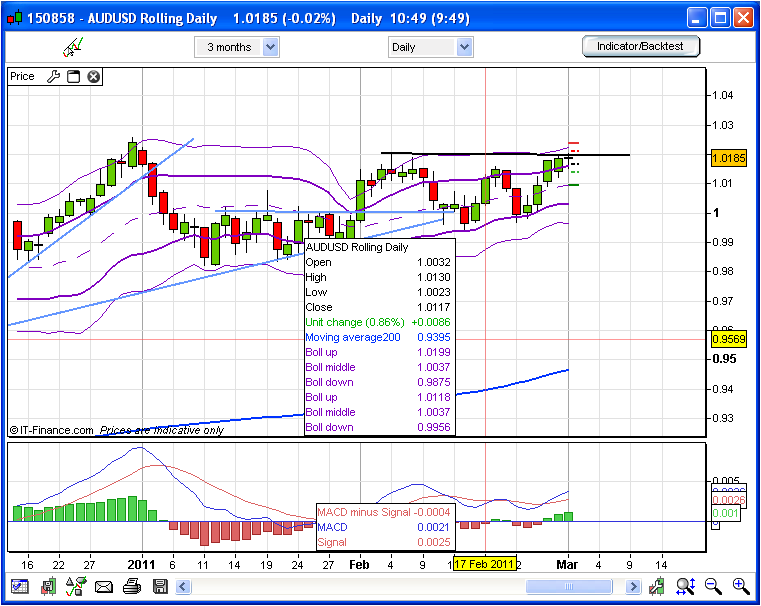Image resolution: width=761 pixels, height=606 pixels.
Task: Maximize the AUDUSD chart window
Action: pyautogui.click(x=720, y=18)
